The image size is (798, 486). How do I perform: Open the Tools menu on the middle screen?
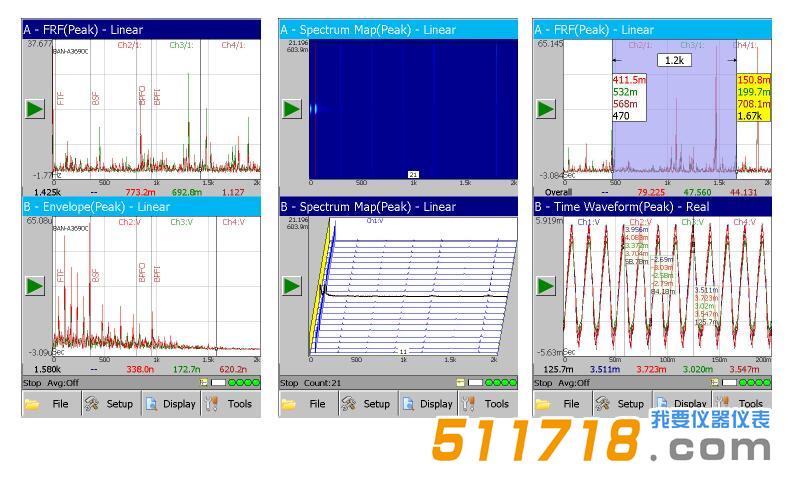coord(487,404)
